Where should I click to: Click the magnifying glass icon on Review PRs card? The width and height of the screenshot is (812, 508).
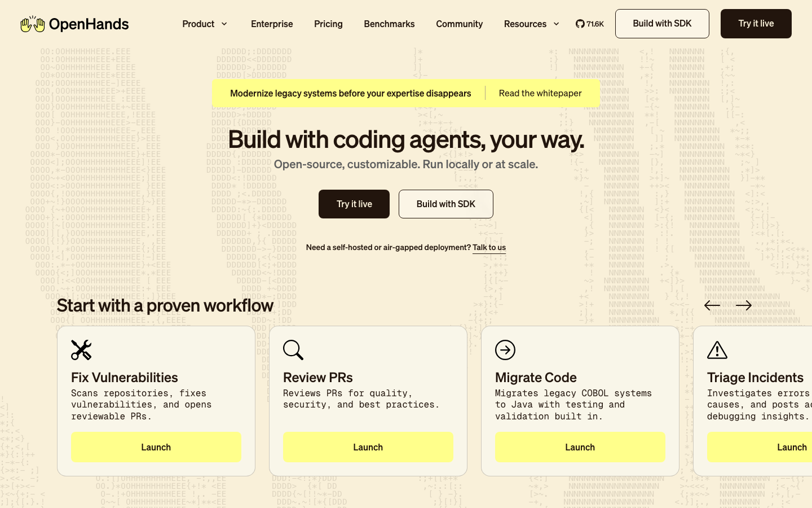pos(293,350)
